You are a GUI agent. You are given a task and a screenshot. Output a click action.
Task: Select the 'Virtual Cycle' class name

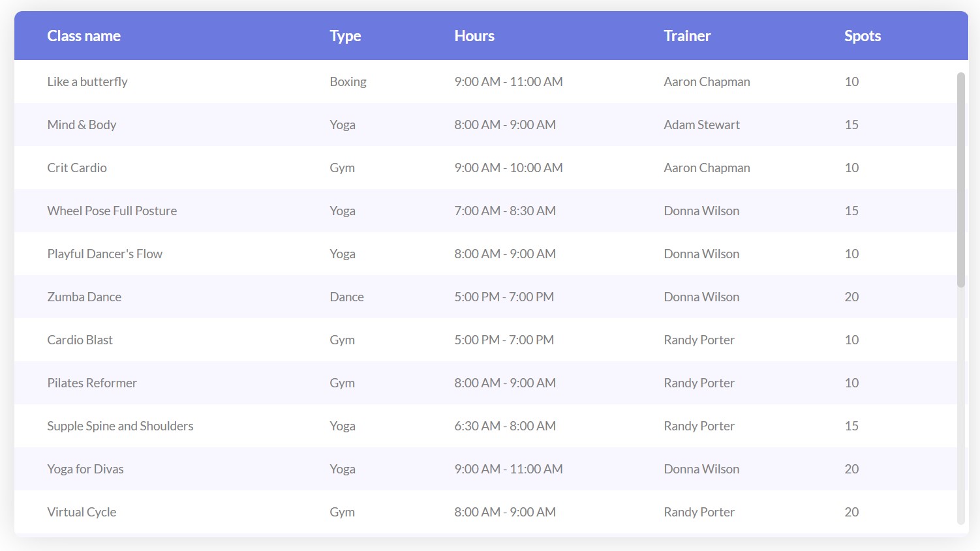[82, 512]
